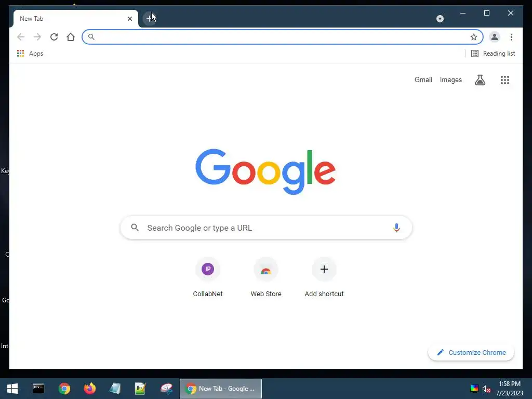
Task: Launch pinned Chrome from the taskbar
Action: point(64,389)
